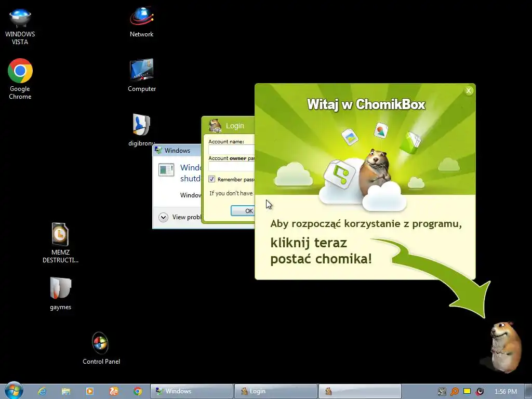Open the orange UC Browser taskbar icon
Screen dimensions: 532x399
pyautogui.click(x=114, y=391)
